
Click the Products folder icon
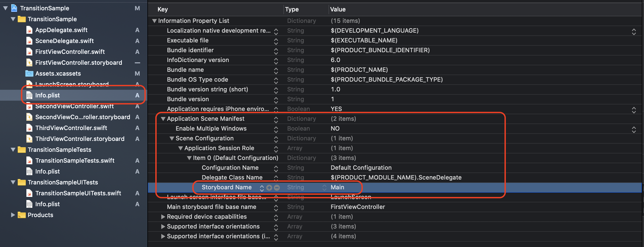pos(22,215)
